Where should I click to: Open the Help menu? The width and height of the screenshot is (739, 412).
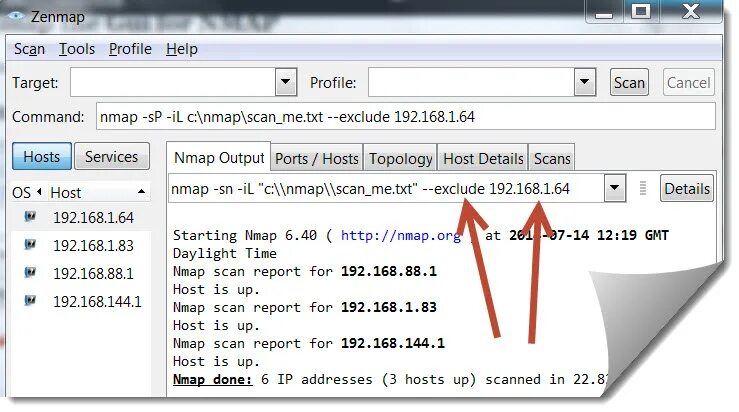tap(181, 49)
